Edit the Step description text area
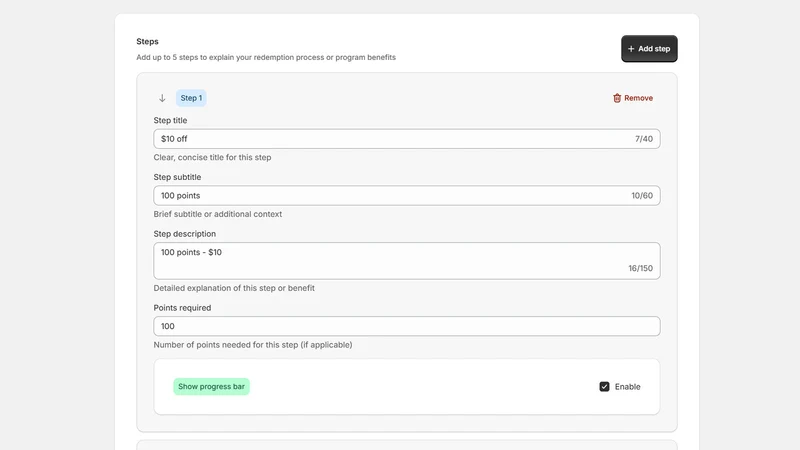This screenshot has height=450, width=800. [407, 261]
